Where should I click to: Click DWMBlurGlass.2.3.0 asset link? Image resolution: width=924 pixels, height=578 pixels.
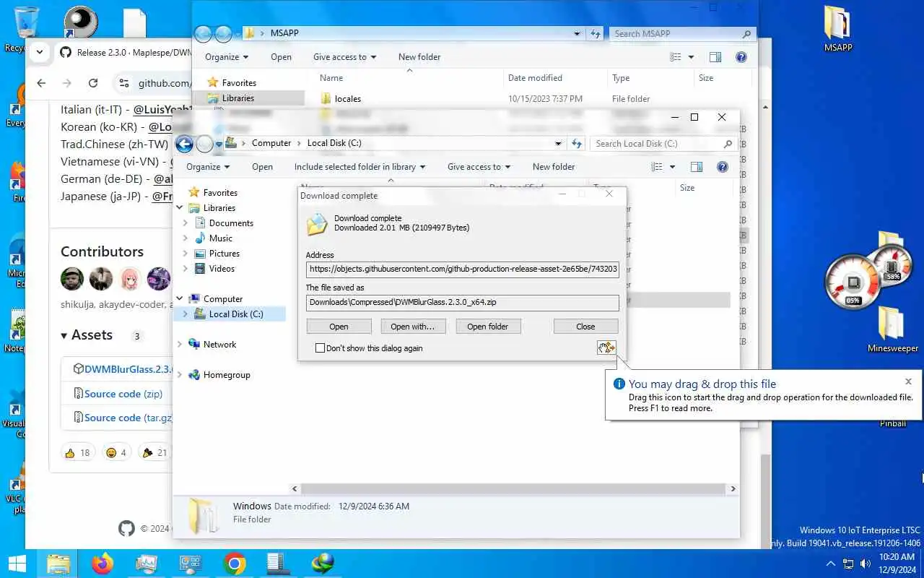128,369
